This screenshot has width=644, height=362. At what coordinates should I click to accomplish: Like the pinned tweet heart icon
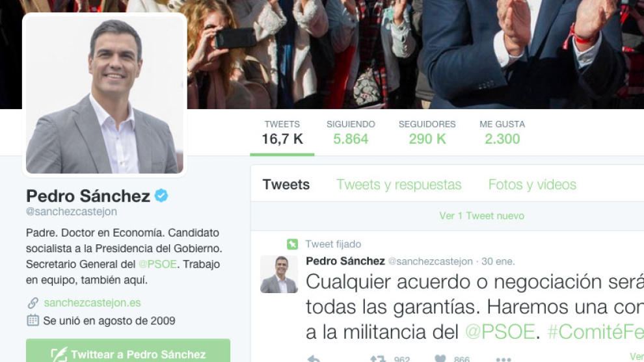[x=440, y=359]
